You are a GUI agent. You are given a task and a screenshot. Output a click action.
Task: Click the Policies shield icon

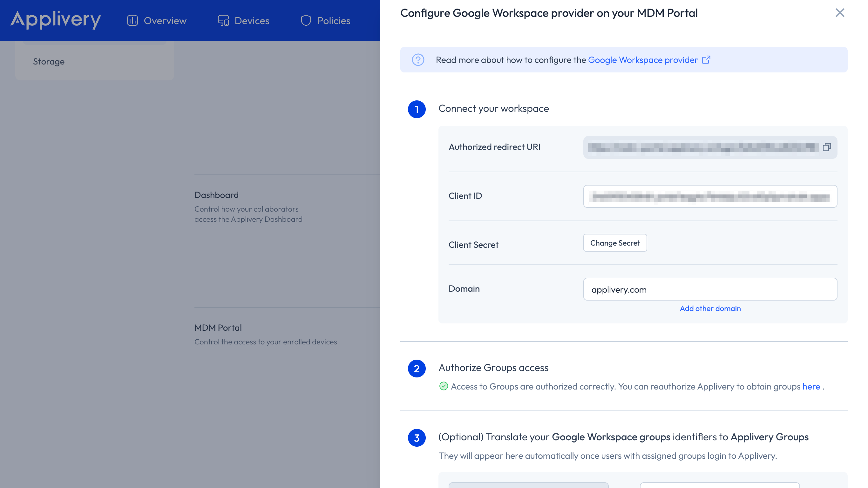tap(306, 20)
